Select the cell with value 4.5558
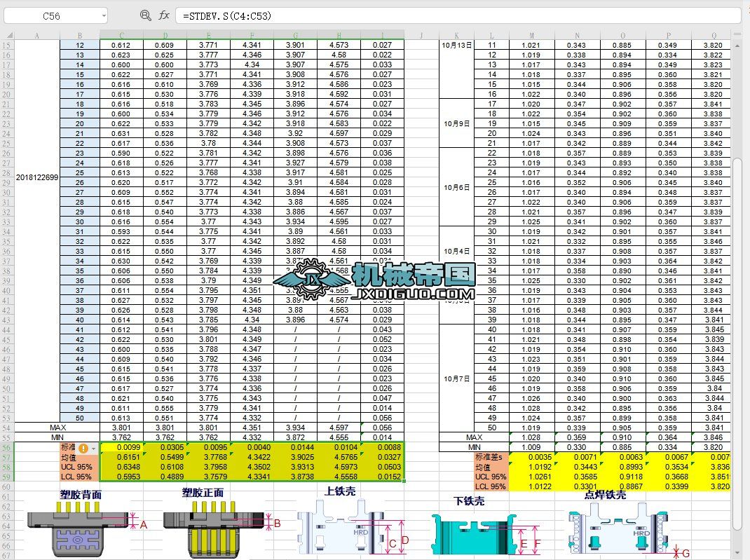This screenshot has height=560, width=750. click(x=339, y=477)
